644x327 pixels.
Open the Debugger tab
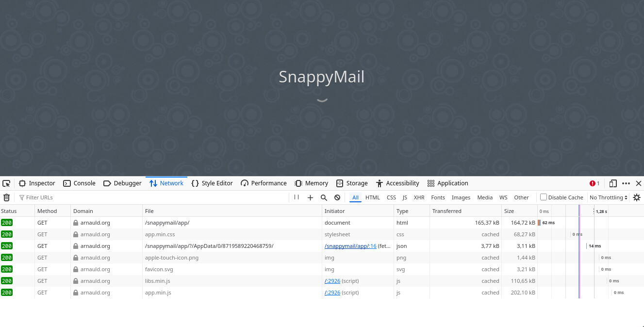click(x=122, y=183)
